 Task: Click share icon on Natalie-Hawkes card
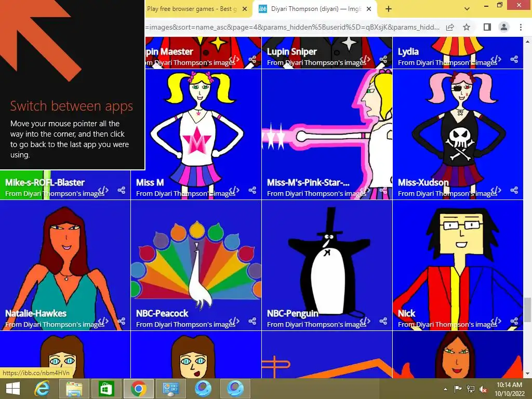pyautogui.click(x=121, y=321)
